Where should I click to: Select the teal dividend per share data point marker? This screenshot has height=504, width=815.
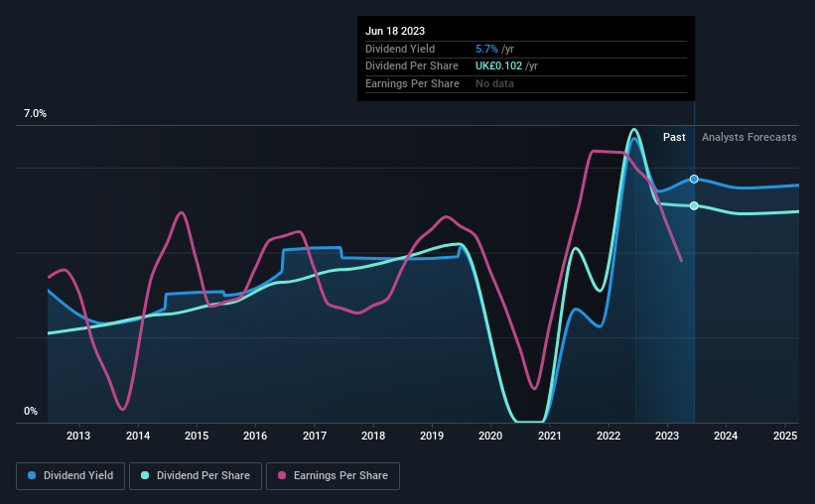click(x=694, y=205)
